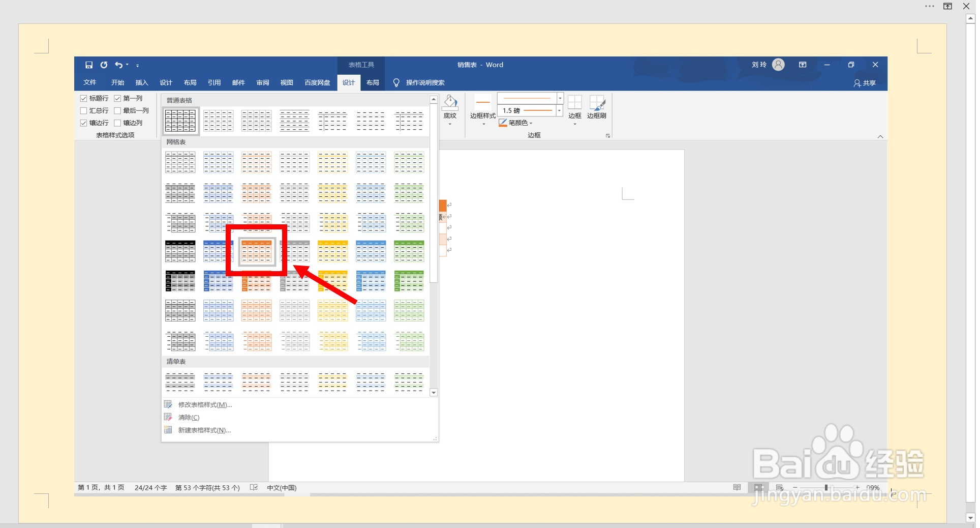Image resolution: width=980 pixels, height=528 pixels.
Task: Switch to the 插入 tab
Action: coord(142,82)
